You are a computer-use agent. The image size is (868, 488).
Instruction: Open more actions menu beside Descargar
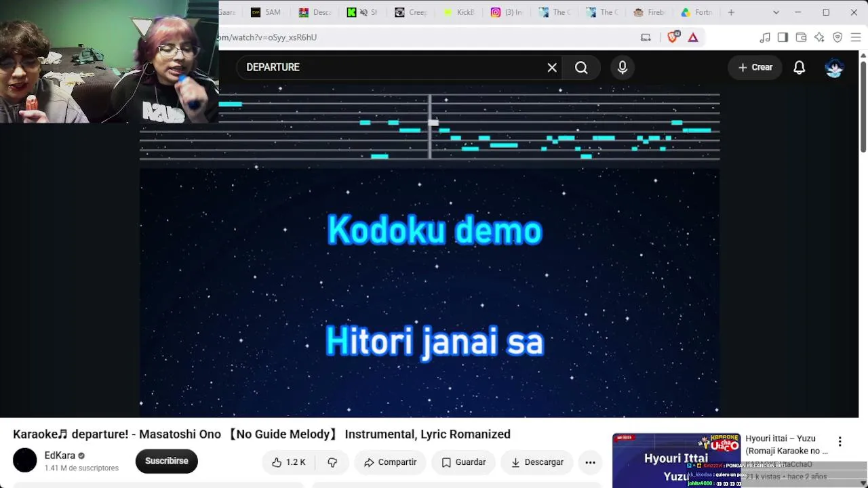[x=591, y=462]
